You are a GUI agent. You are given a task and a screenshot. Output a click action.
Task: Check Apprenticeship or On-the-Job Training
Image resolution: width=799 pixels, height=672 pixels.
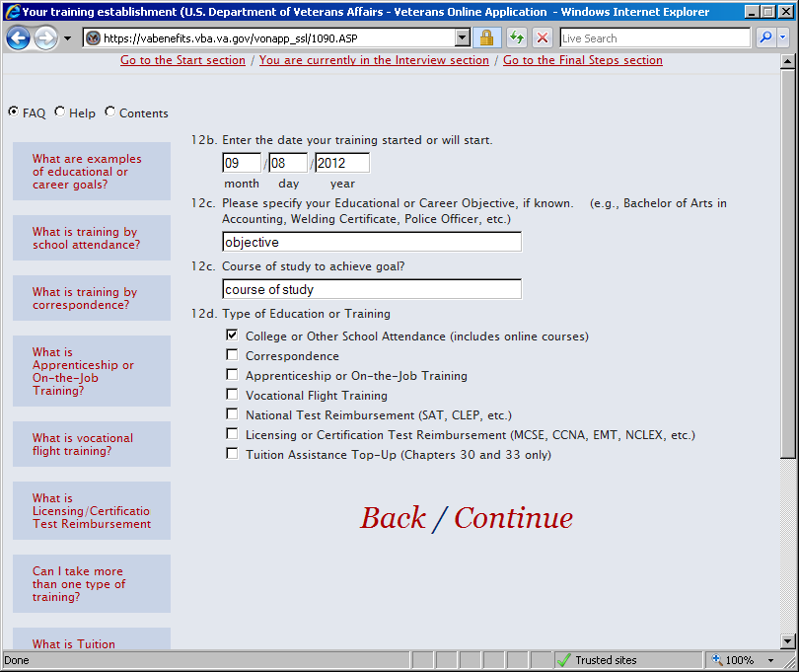[x=232, y=374]
